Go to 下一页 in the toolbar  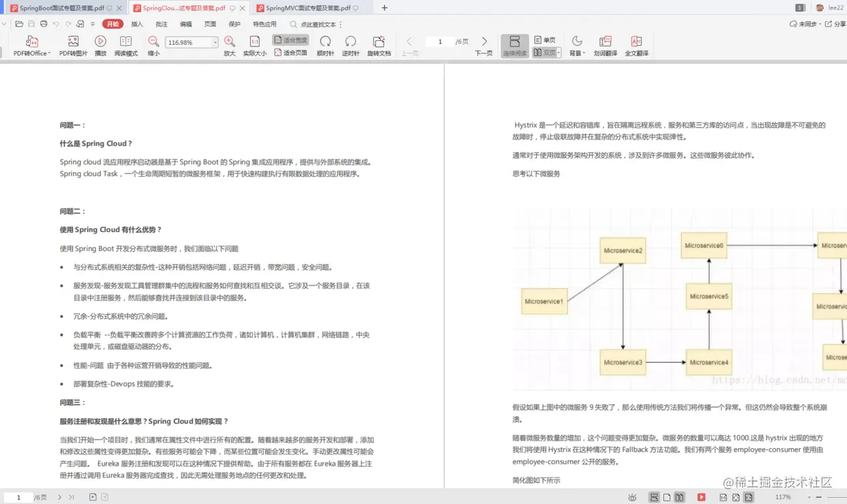coord(484,46)
